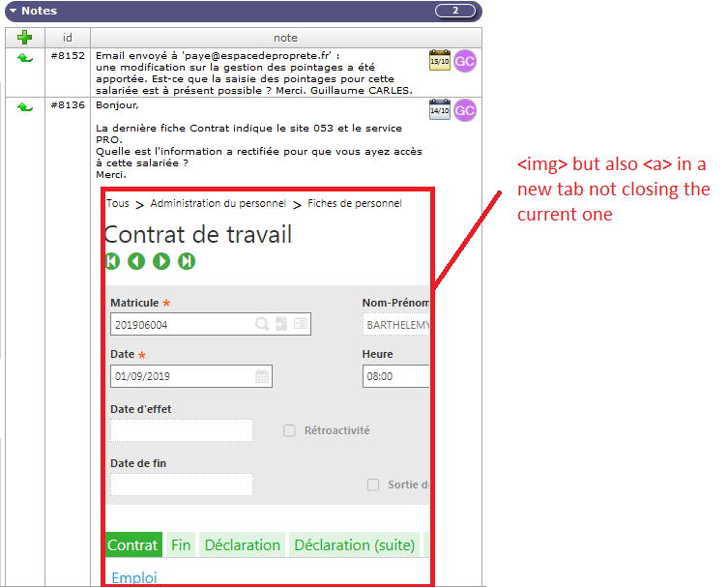Viewport: 728px width, 587px height.
Task: Click GC avatar on note #8152
Action: (x=465, y=61)
